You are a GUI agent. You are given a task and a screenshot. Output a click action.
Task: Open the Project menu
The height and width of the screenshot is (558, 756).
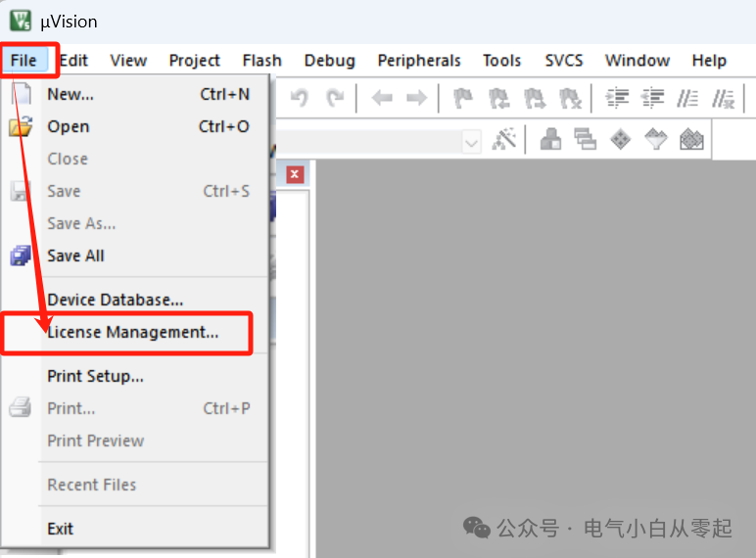(194, 61)
